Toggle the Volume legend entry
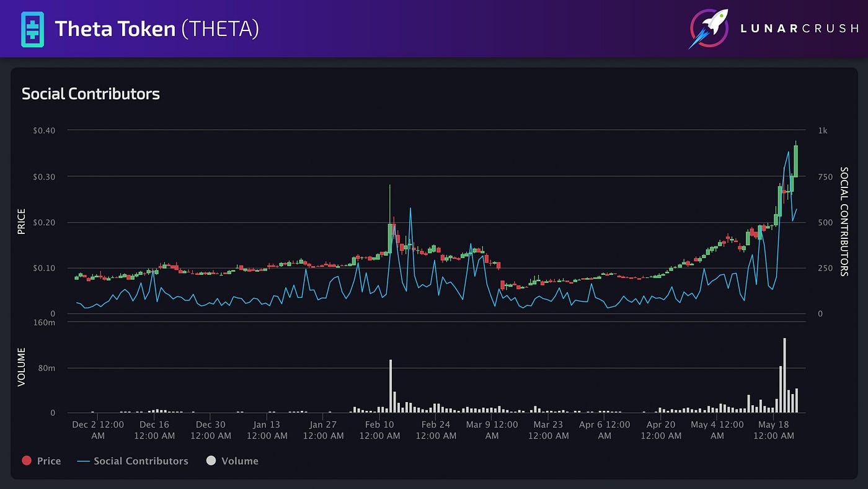The height and width of the screenshot is (489, 868). point(232,461)
